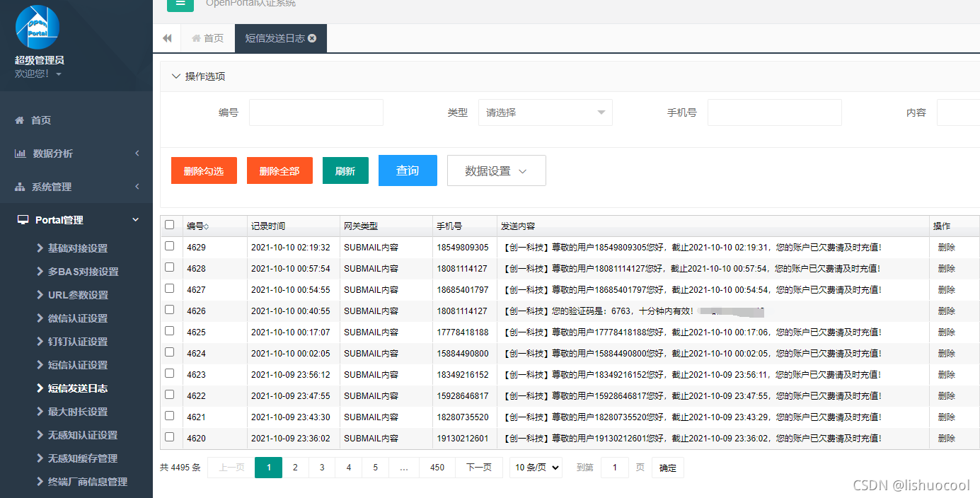Click the 到第 page number input box
980x498 pixels.
(x=615, y=468)
